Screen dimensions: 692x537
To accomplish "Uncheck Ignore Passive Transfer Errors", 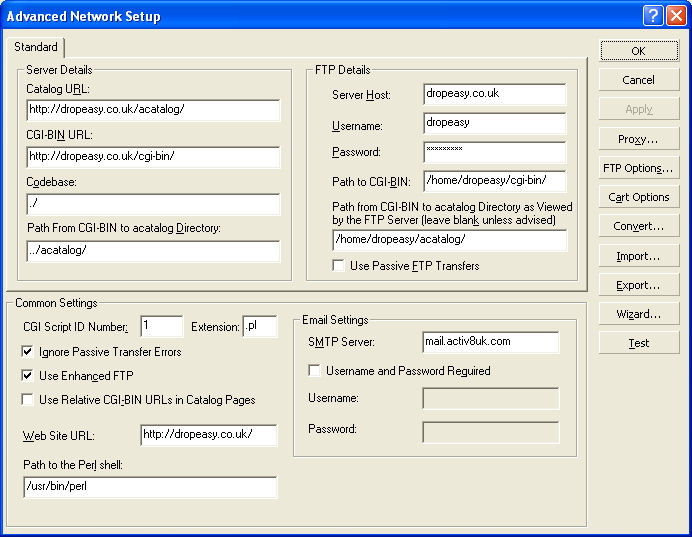I will pyautogui.click(x=27, y=352).
